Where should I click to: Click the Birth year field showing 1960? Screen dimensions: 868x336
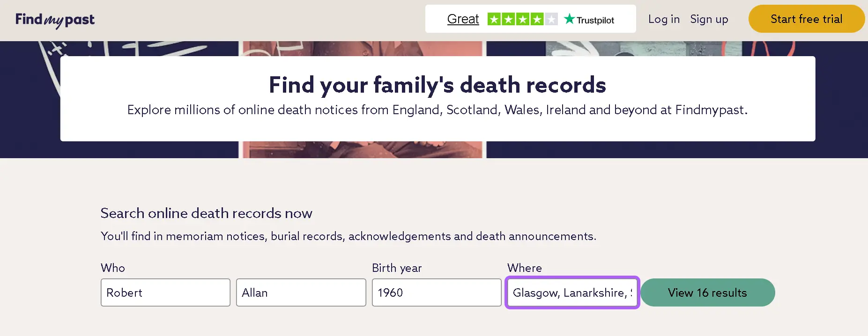436,292
